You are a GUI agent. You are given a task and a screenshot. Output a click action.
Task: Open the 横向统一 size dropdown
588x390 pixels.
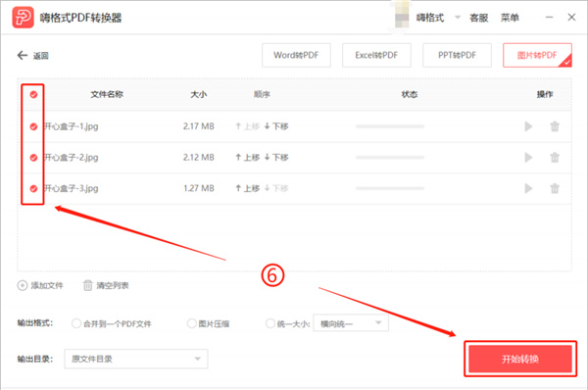pos(351,322)
